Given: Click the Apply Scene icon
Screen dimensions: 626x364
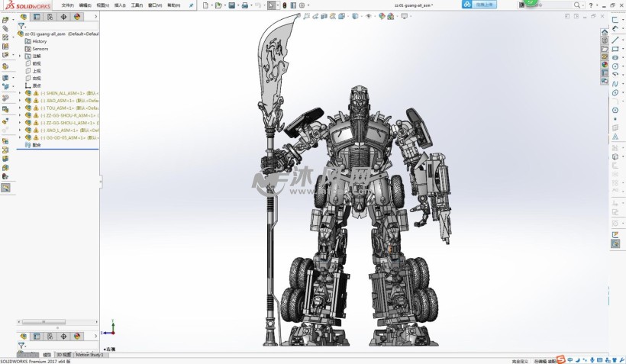Looking at the screenshot, I should tap(390, 16).
